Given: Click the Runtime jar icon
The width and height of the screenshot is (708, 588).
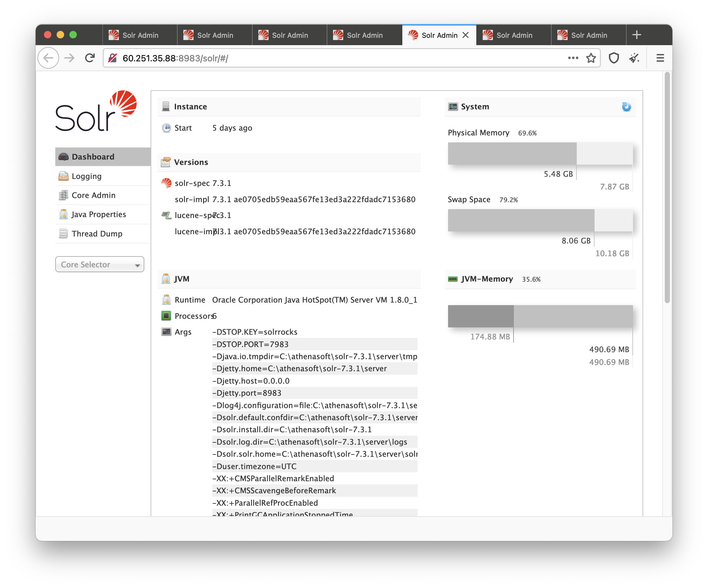Looking at the screenshot, I should 166,300.
